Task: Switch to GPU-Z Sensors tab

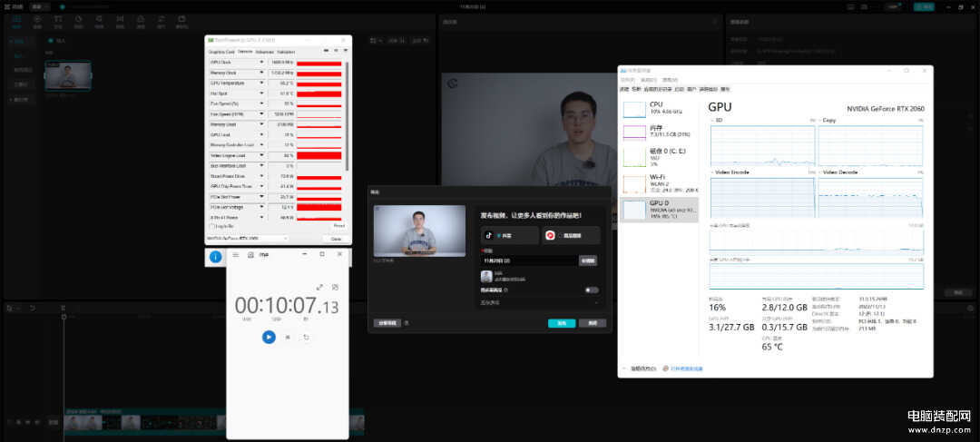Action: 245,52
